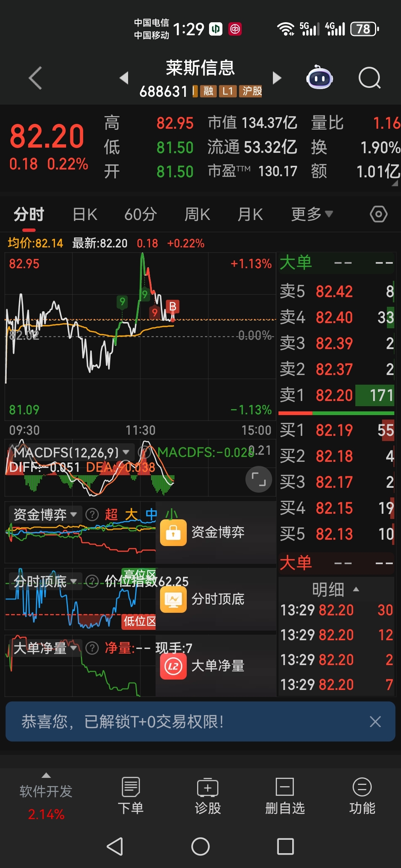
Task: Tap Android back navigation button
Action: coord(115,846)
